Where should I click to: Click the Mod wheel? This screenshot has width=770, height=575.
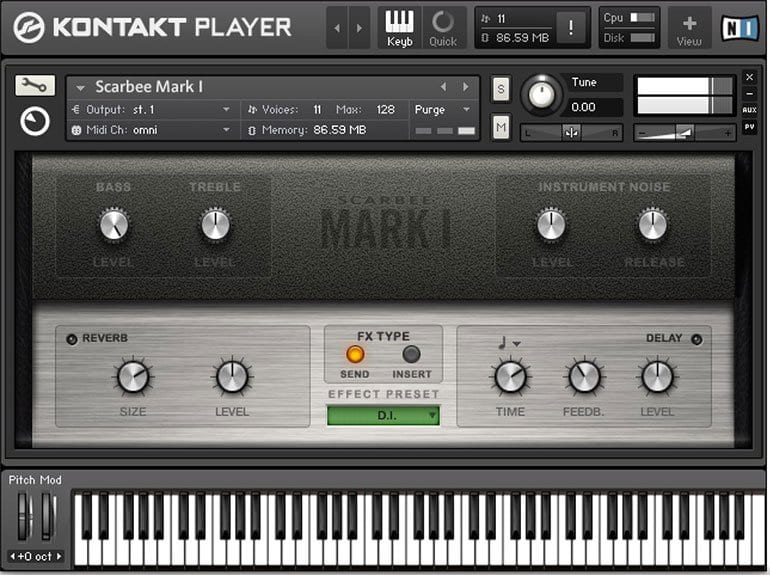(x=48, y=516)
